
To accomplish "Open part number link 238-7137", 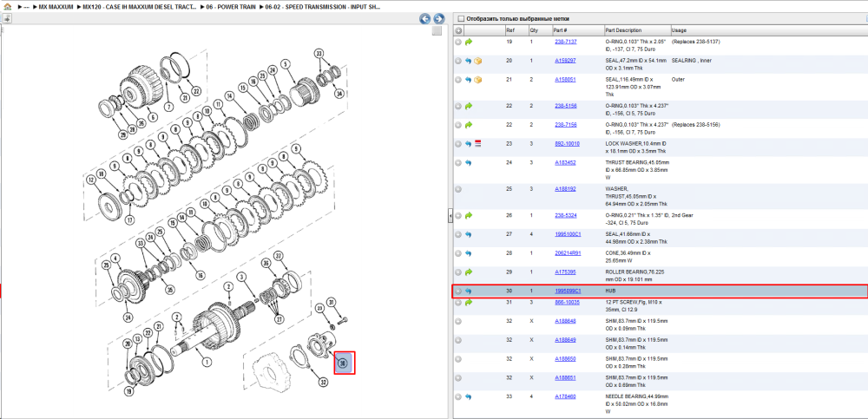I will pos(565,42).
